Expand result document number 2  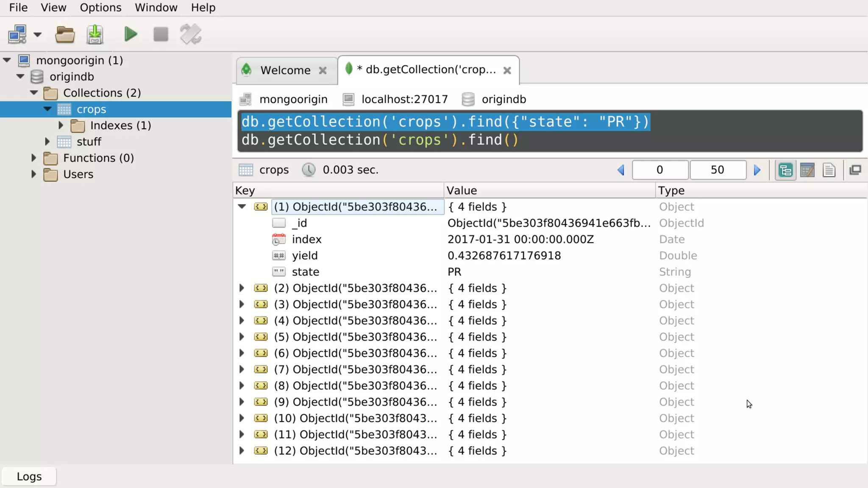click(x=242, y=288)
